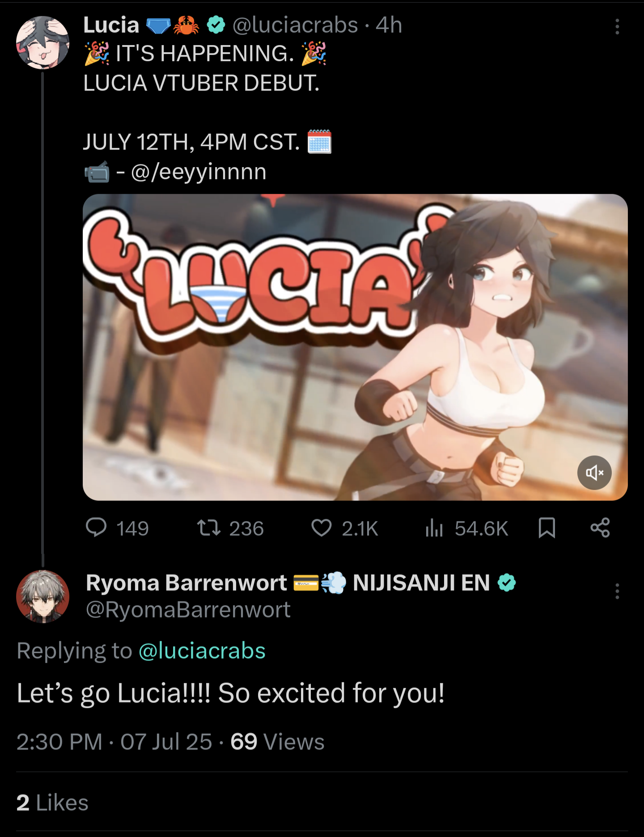Like the tweet via the 2.1K heart icon

321,528
